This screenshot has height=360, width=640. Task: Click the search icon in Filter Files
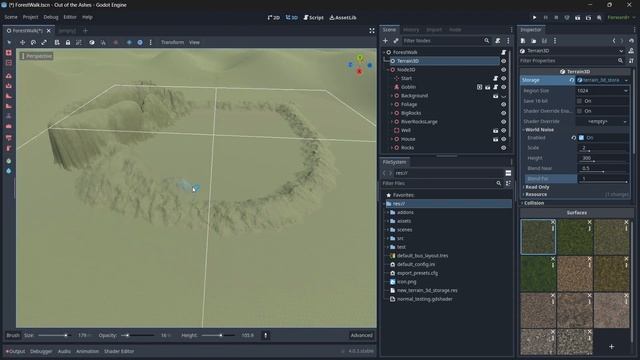(498, 184)
